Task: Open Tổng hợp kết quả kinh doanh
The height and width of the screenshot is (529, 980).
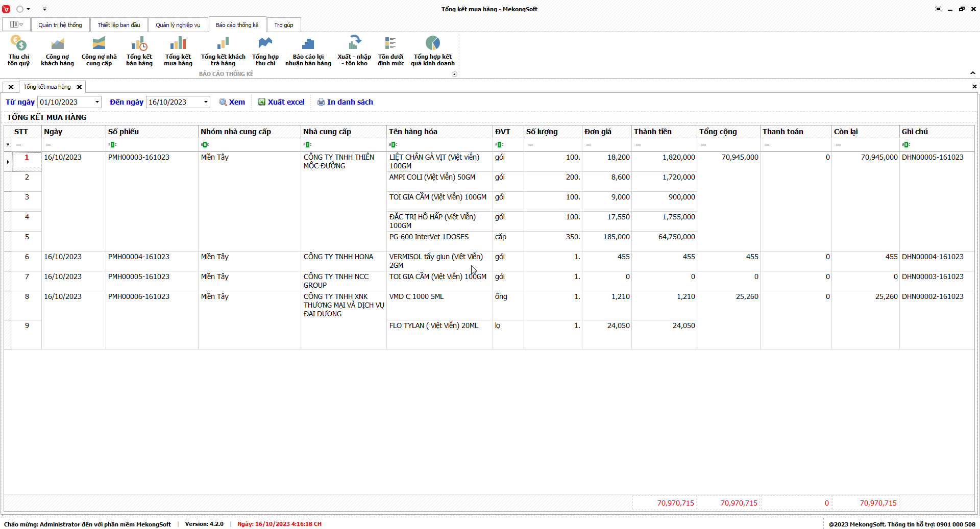Action: 432,51
